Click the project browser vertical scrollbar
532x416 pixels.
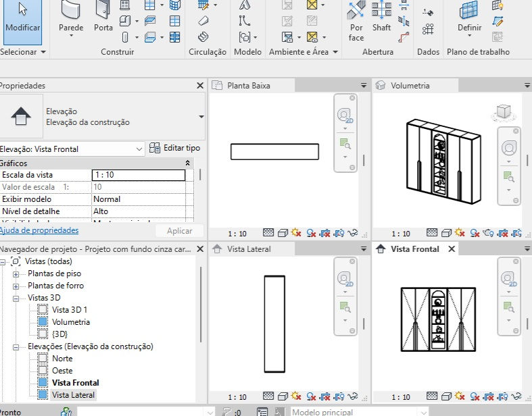201,305
